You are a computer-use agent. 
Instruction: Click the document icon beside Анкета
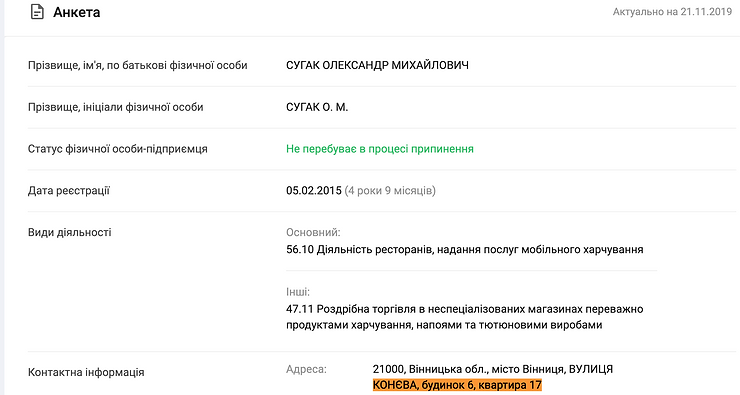point(37,12)
